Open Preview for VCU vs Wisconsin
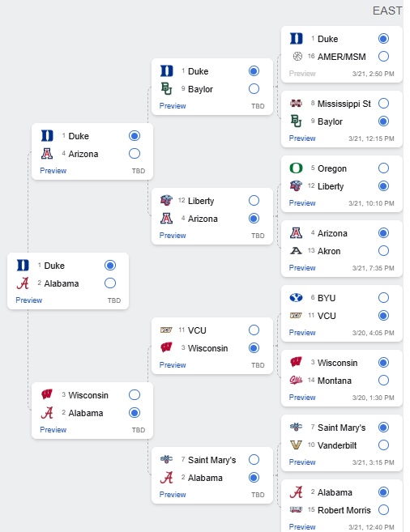This screenshot has width=410, height=532. click(x=173, y=365)
